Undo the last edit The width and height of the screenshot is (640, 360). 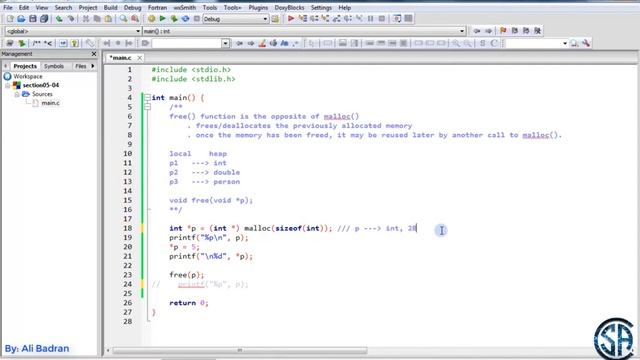[x=59, y=19]
